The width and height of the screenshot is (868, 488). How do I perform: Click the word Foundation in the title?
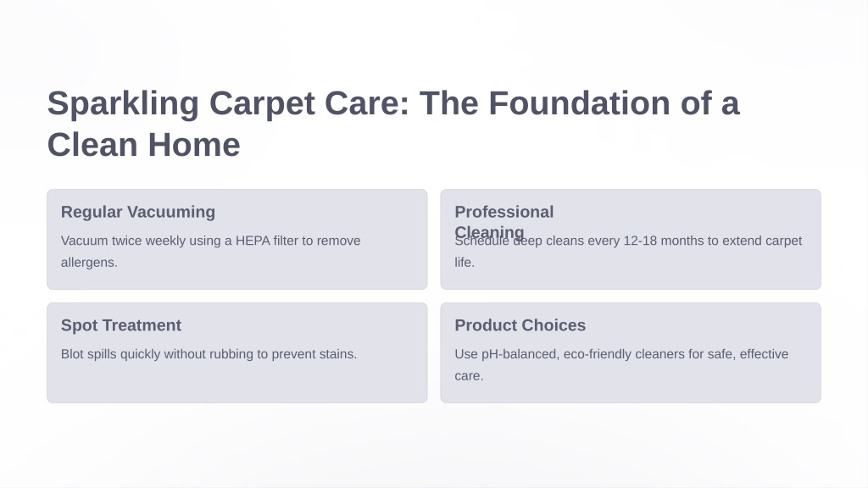pyautogui.click(x=580, y=103)
